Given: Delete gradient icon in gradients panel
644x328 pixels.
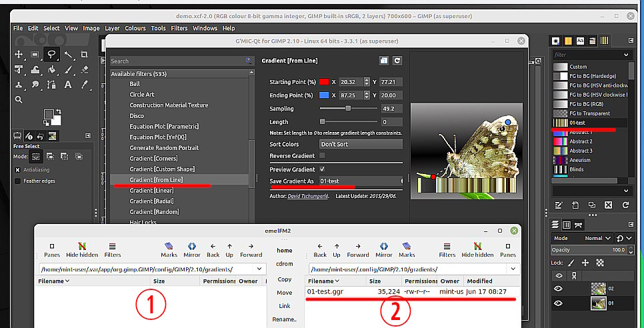Looking at the screenshot, I should (x=609, y=205).
